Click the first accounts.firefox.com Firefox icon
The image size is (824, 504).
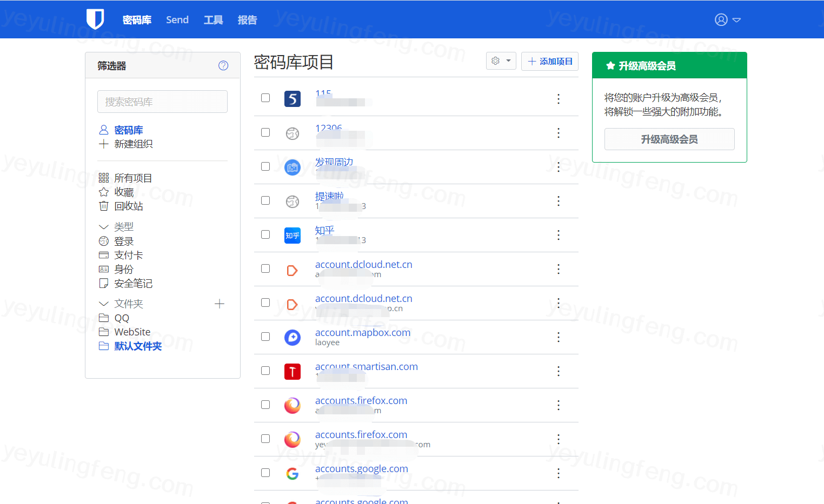(x=293, y=406)
